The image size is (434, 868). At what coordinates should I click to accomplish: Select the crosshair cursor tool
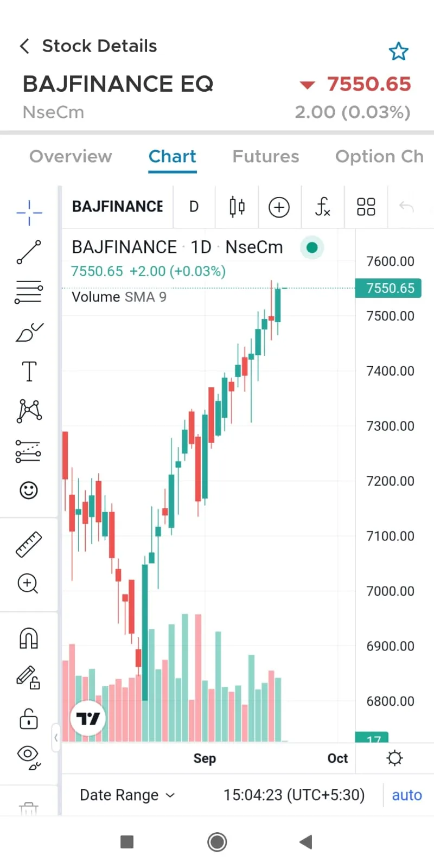[29, 212]
